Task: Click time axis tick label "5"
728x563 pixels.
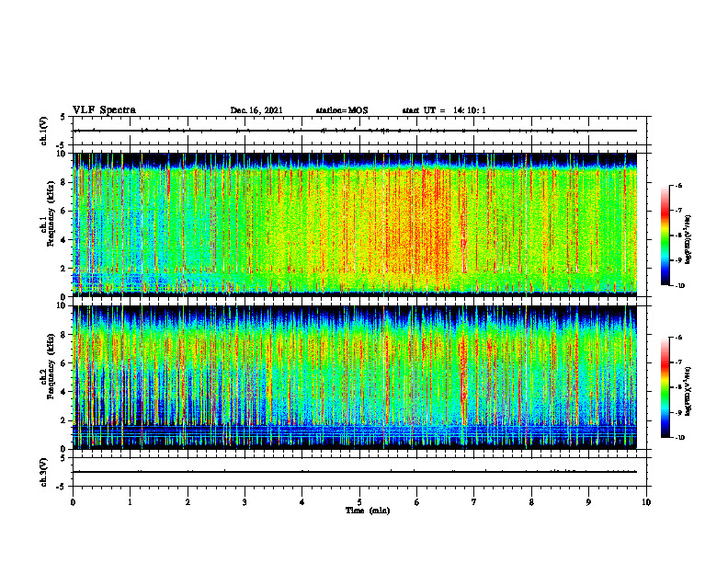Action: [359, 502]
